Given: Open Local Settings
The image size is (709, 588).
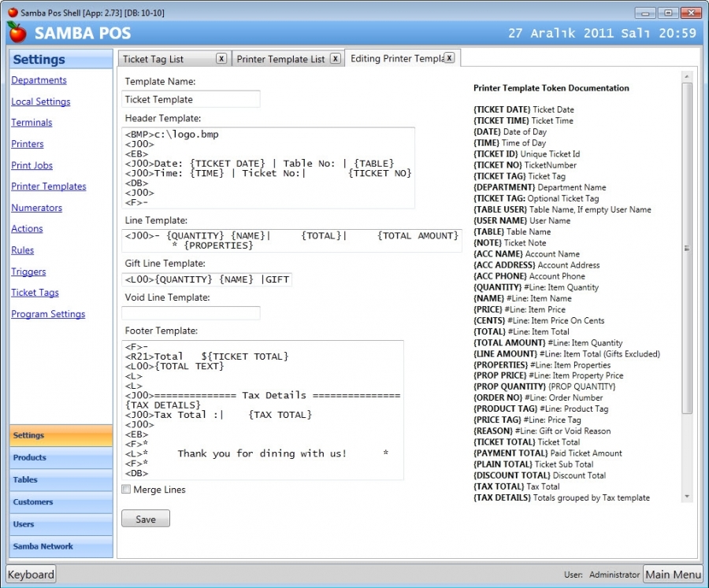Looking at the screenshot, I should [41, 102].
